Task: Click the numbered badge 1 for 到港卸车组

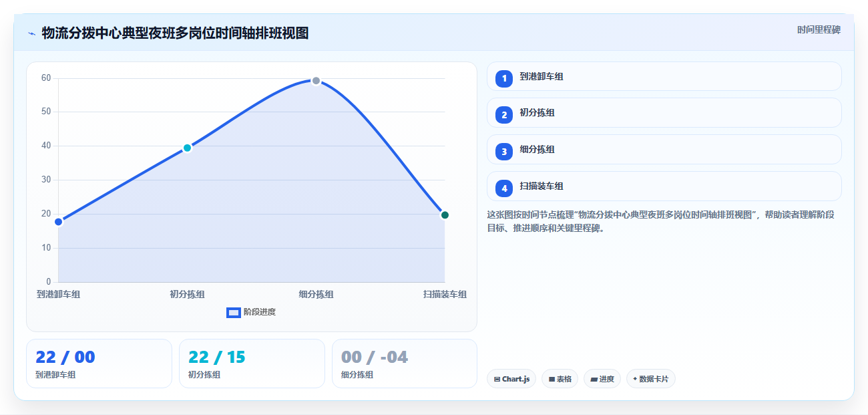Action: [x=504, y=78]
